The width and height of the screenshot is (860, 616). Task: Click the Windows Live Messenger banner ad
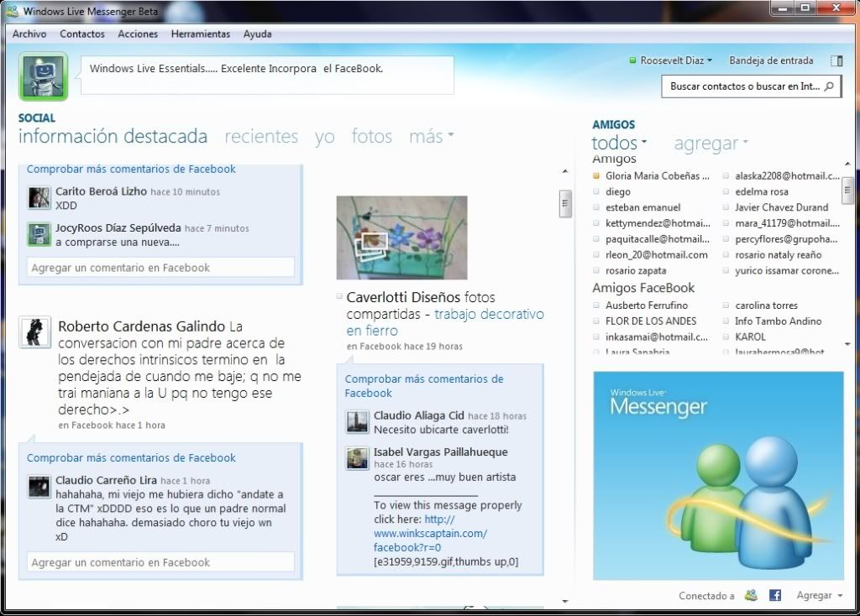pyautogui.click(x=718, y=475)
